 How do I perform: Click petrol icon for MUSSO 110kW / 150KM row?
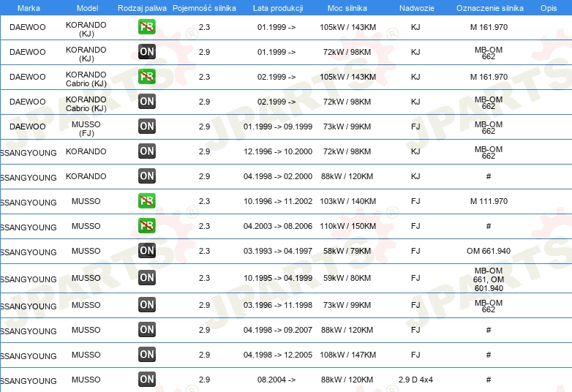[146, 226]
